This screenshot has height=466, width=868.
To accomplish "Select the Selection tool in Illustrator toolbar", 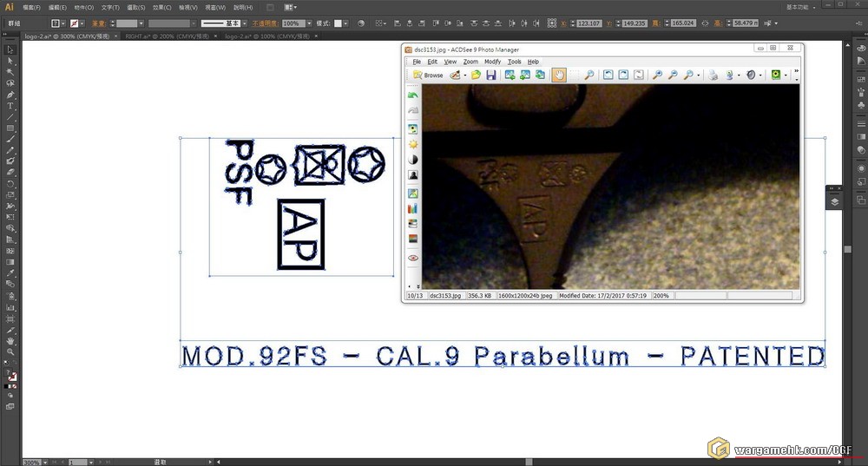I will click(x=10, y=49).
